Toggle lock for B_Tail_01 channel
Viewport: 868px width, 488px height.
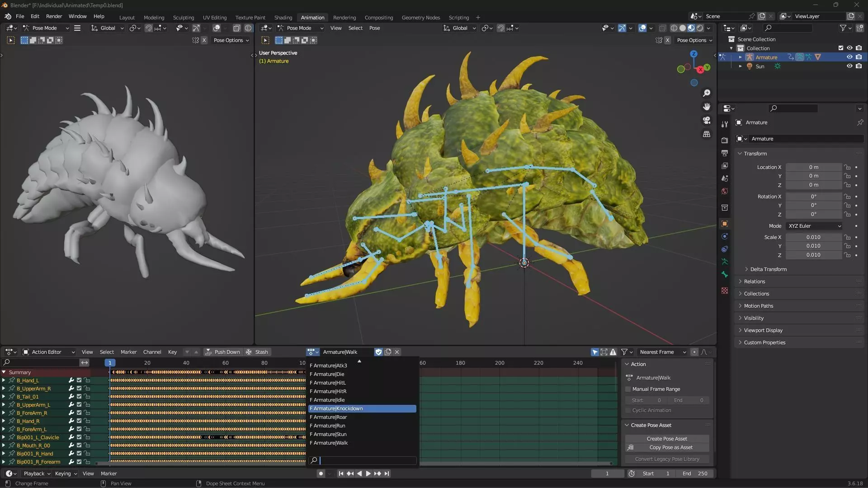pos(87,397)
